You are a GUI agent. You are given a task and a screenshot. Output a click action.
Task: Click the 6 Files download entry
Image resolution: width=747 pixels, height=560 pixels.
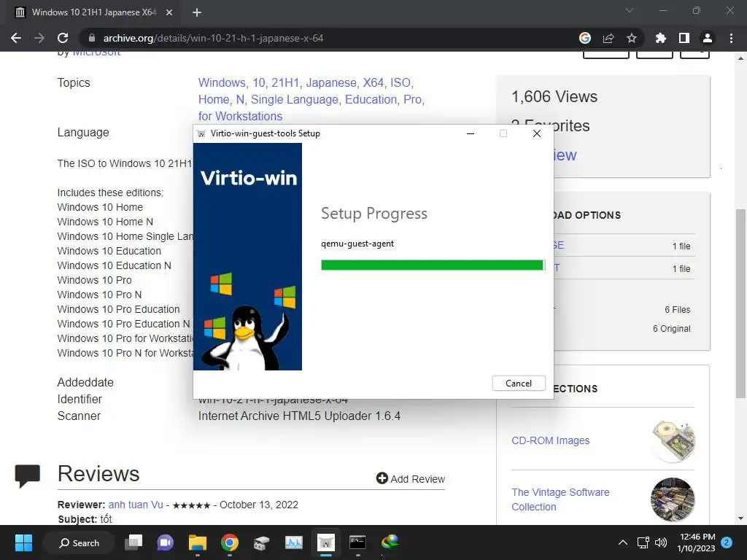click(677, 309)
